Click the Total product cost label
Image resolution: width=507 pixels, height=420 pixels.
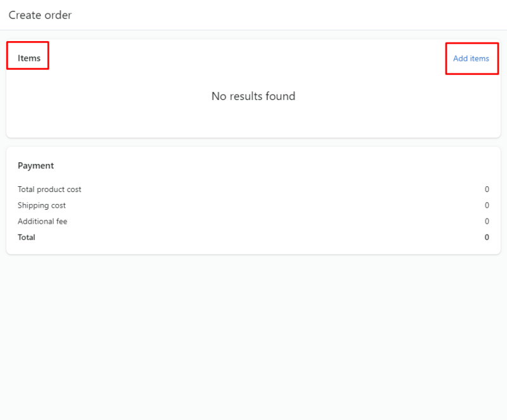tap(49, 189)
